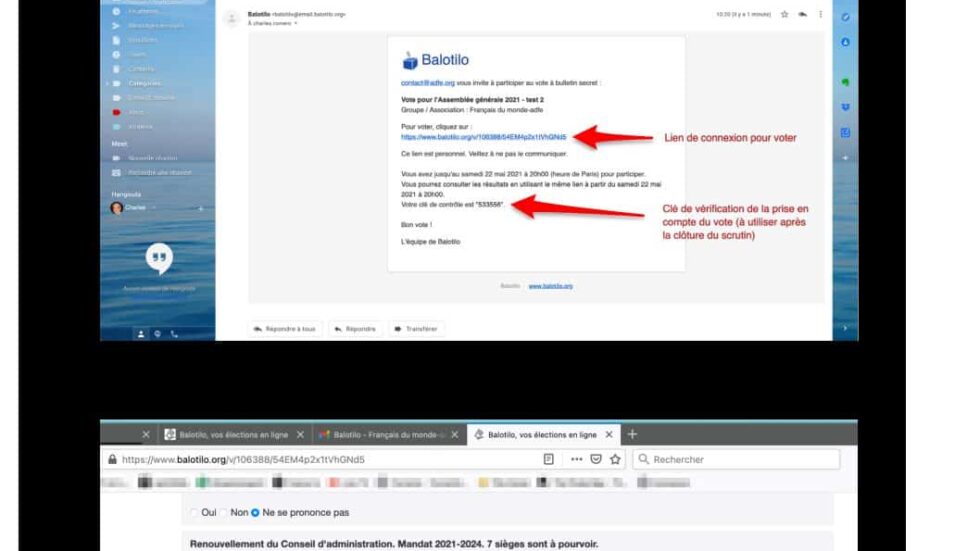Viewport: 980px width, 551px height.
Task: Click the "Répondre à tous" button
Action: [x=285, y=328]
